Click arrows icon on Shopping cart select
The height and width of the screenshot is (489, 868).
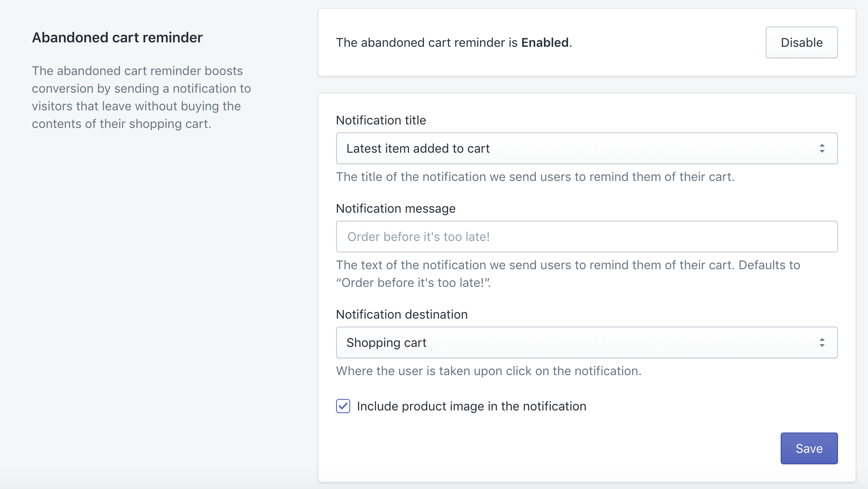coord(822,342)
